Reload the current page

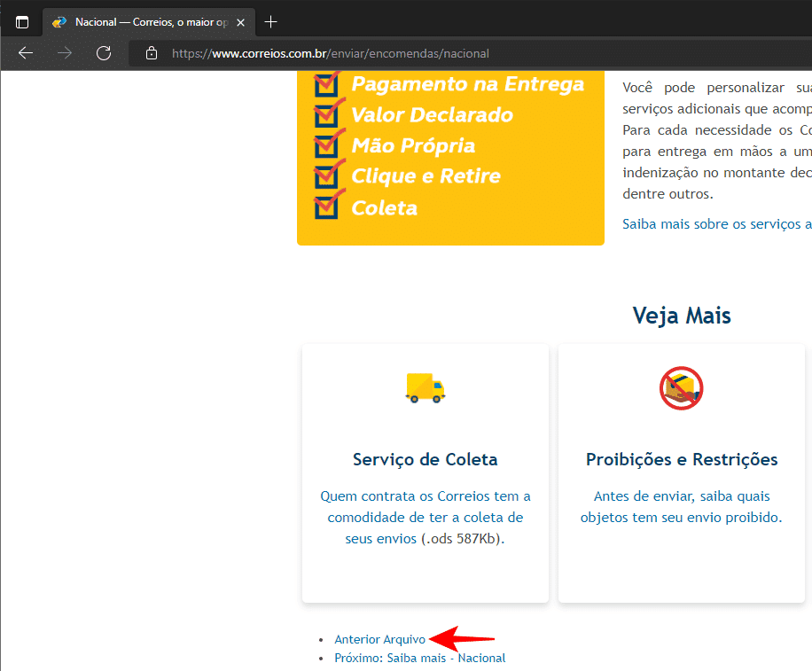point(104,53)
